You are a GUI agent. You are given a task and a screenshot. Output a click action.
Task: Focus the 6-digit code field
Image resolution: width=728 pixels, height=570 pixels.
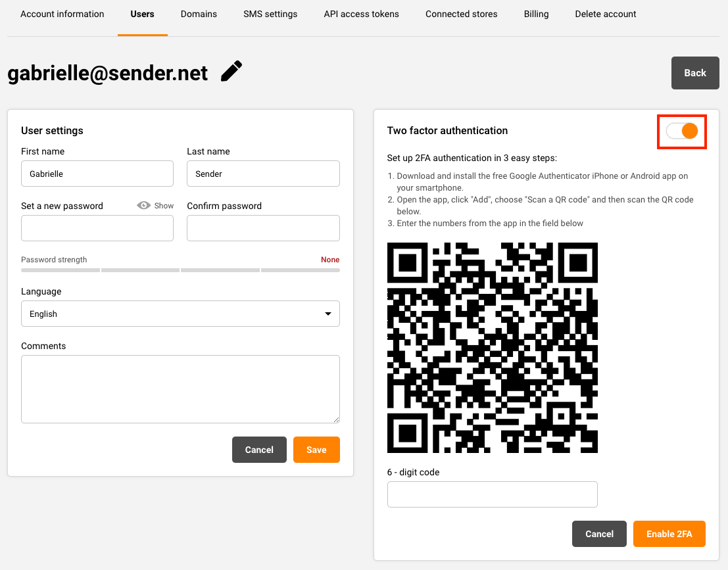(492, 494)
